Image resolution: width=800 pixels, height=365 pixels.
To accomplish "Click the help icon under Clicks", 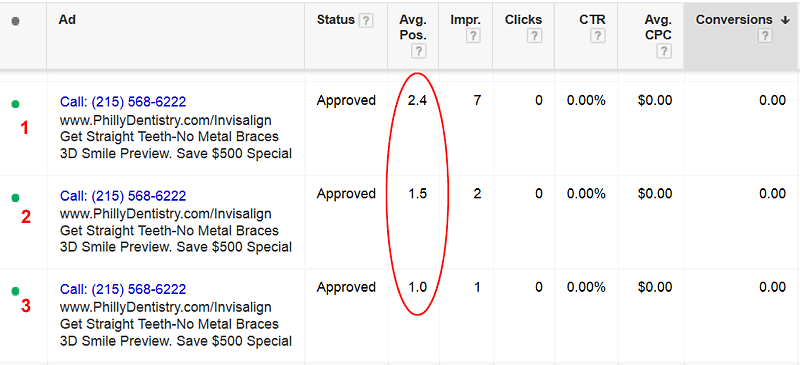I will pyautogui.click(x=534, y=36).
